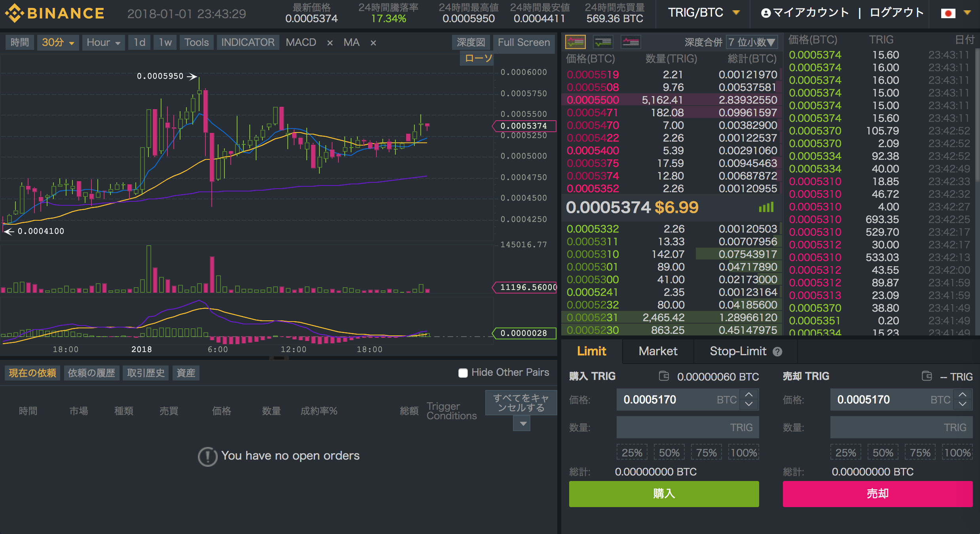Open the 30分 interval dropdown
The image size is (980, 534).
tap(58, 42)
